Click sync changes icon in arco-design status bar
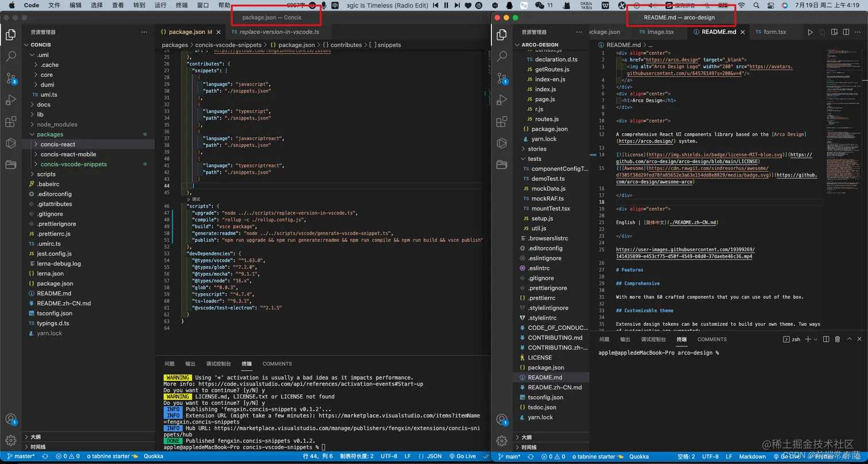This screenshot has width=868, height=464. (531, 457)
